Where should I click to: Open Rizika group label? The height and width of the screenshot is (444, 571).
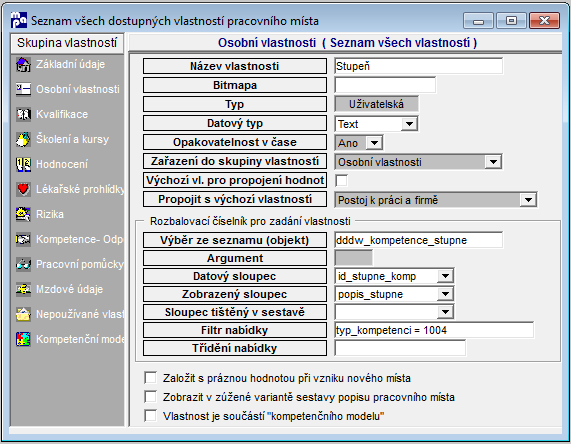pyautogui.click(x=50, y=214)
